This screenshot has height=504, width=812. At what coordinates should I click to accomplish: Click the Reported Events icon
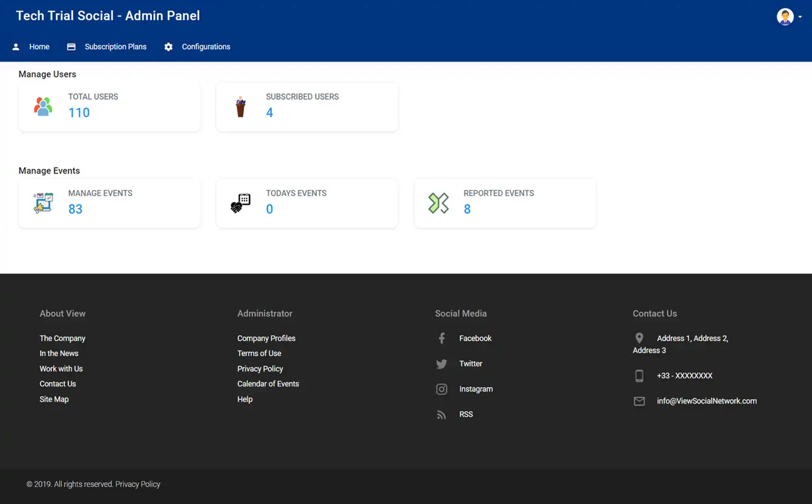tap(437, 203)
